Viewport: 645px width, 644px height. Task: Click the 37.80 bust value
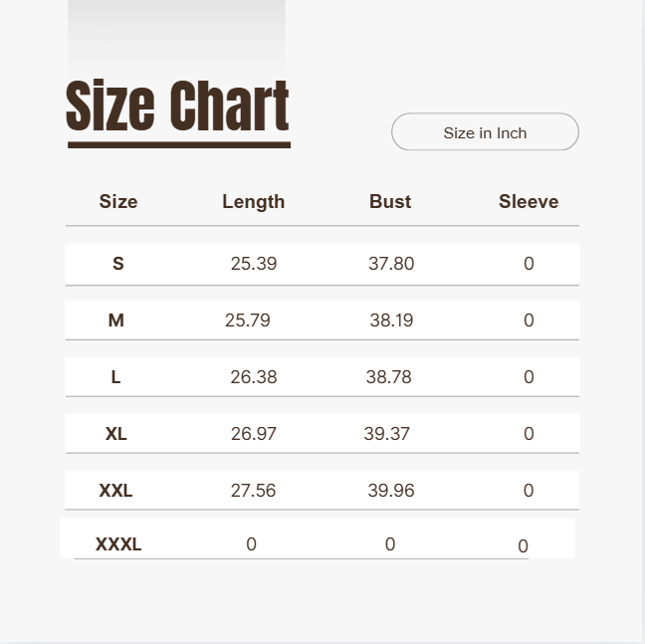coord(391,264)
